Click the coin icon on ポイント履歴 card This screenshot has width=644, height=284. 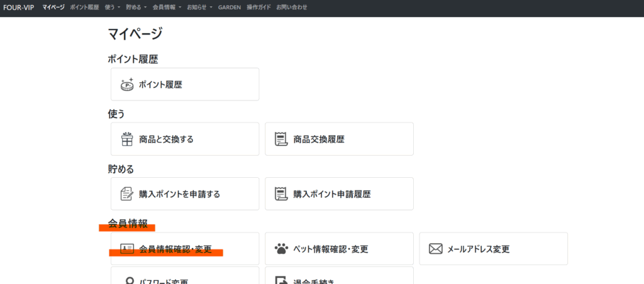click(126, 84)
